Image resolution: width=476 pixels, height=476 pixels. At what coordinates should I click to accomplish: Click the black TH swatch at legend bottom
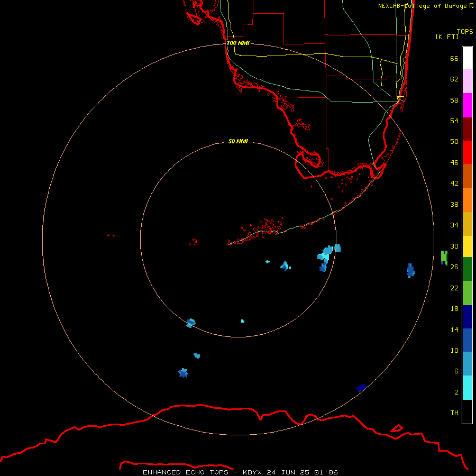coord(467,411)
